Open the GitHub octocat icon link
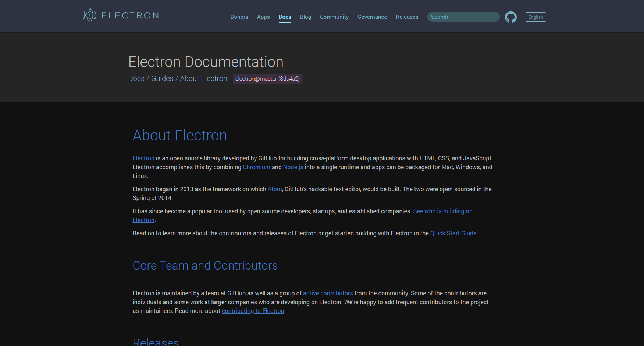The width and height of the screenshot is (644, 346). [x=510, y=17]
